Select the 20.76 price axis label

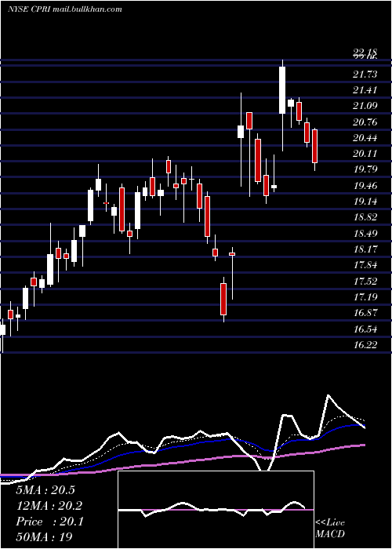pos(365,122)
